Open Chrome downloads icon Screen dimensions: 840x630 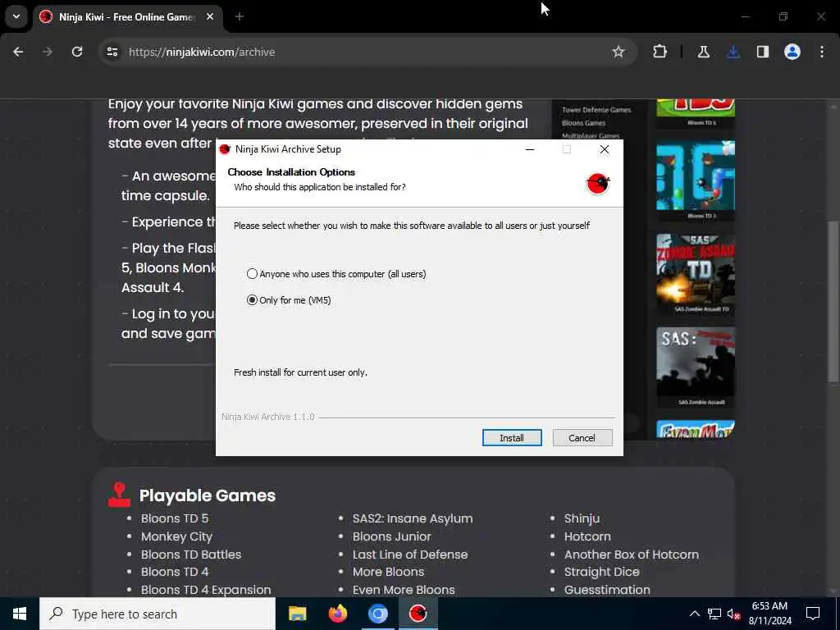(x=733, y=52)
